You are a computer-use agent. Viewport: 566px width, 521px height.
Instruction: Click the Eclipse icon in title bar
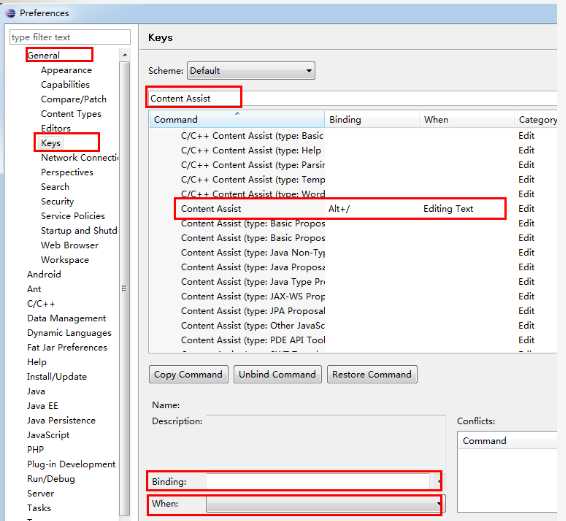(11, 13)
